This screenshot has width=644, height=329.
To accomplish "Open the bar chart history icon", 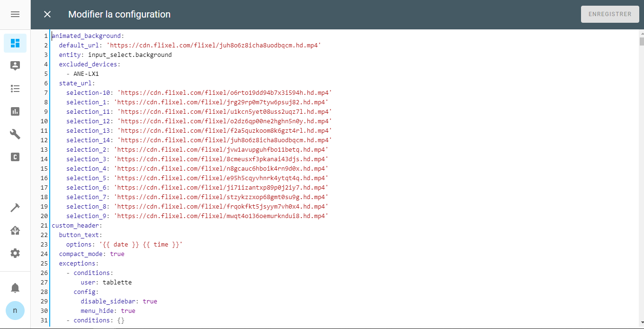I will pos(15,111).
